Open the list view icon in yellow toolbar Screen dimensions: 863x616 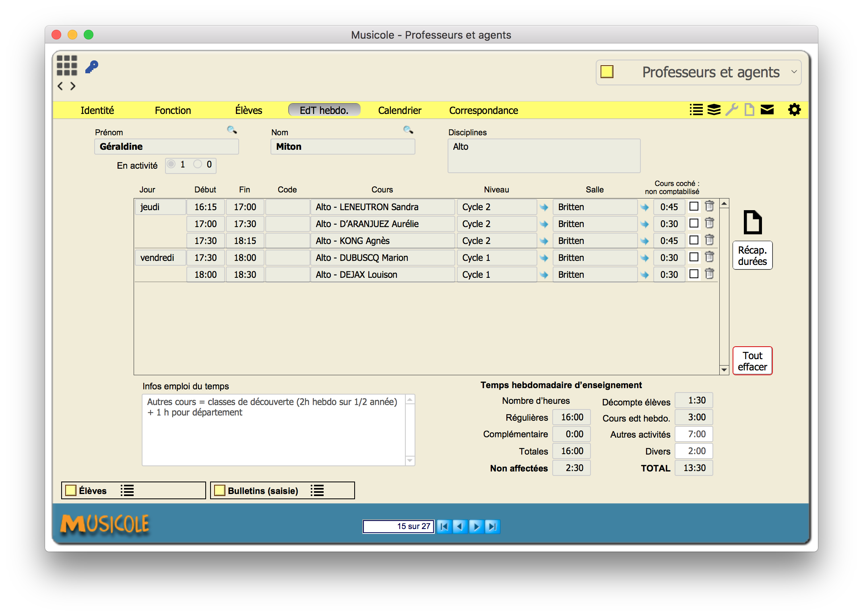(x=696, y=110)
